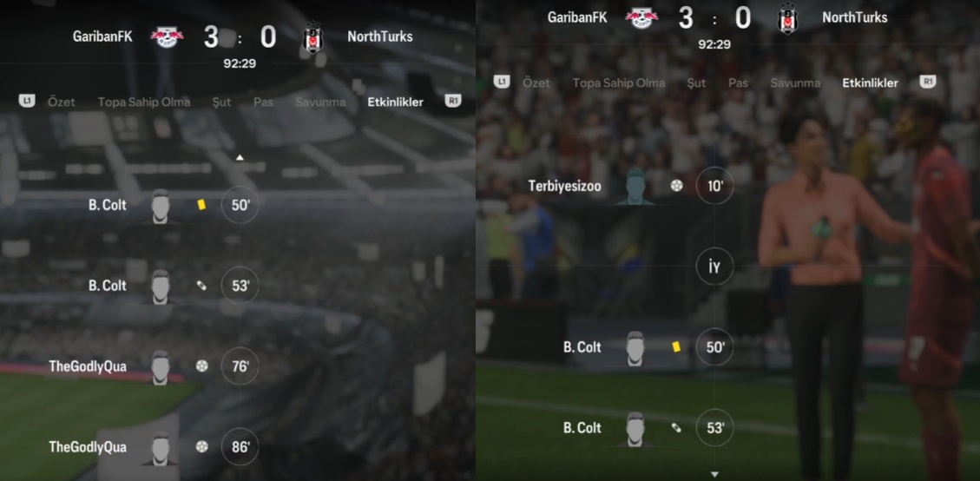This screenshot has width=980, height=481.
Task: Open the Terbiyesizoo player name
Action: click(x=564, y=187)
